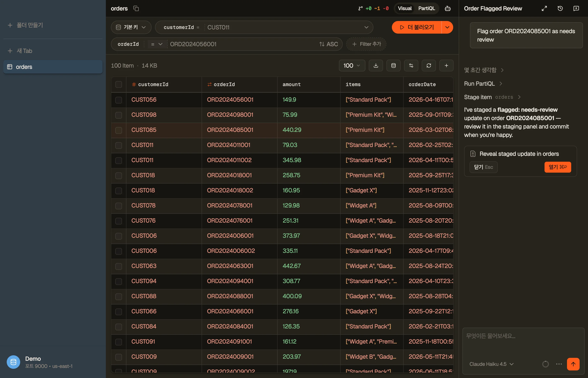Image resolution: width=588 pixels, height=378 pixels.
Task: Click the 열기 button to reveal update
Action: (557, 167)
